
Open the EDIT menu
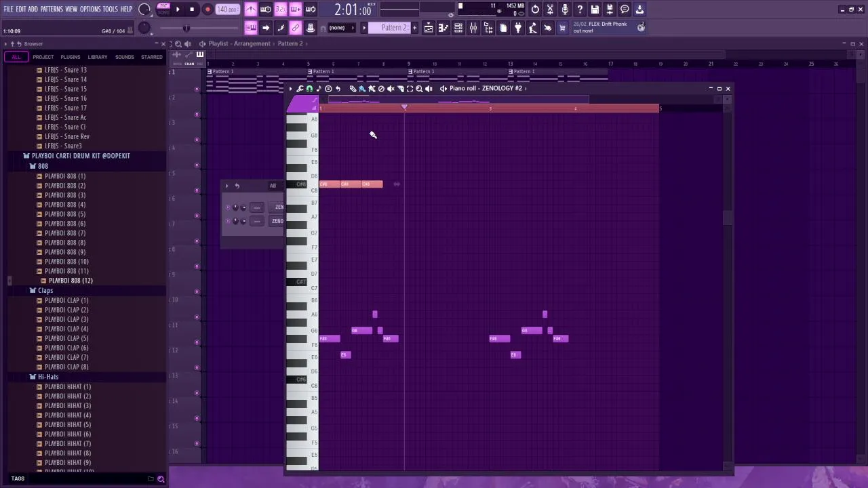pyautogui.click(x=21, y=9)
